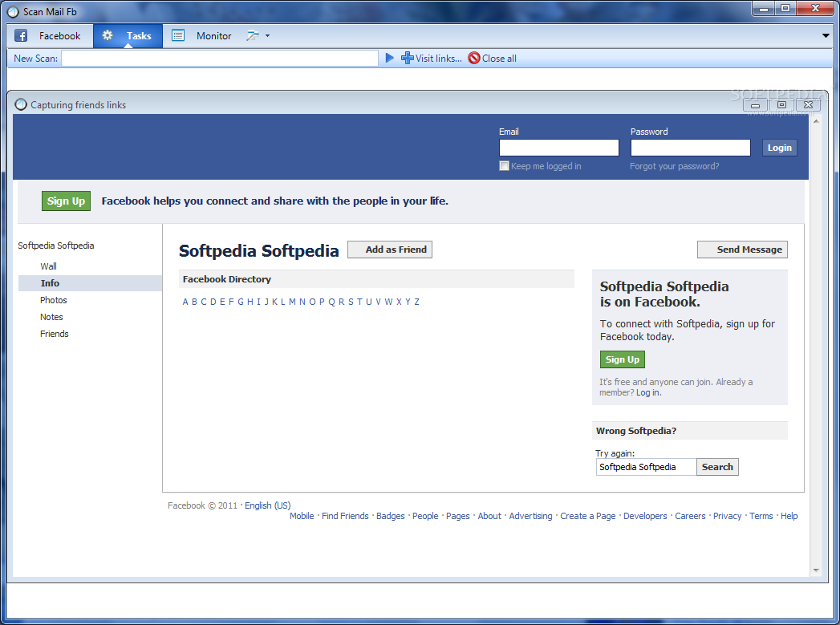Click the Facebook logo icon
The height and width of the screenshot is (625, 840).
(21, 36)
